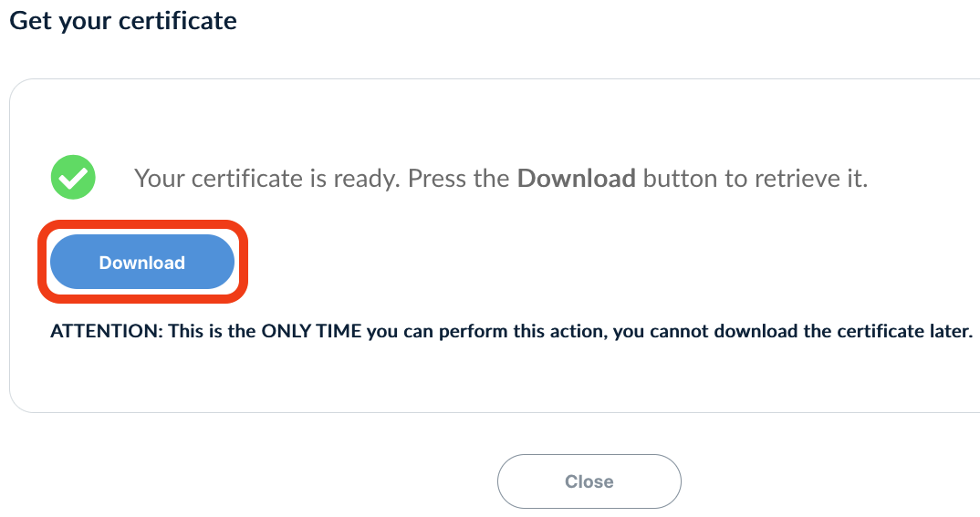Click 'cannot download the certificate later' text
980x517 pixels.
click(811, 331)
